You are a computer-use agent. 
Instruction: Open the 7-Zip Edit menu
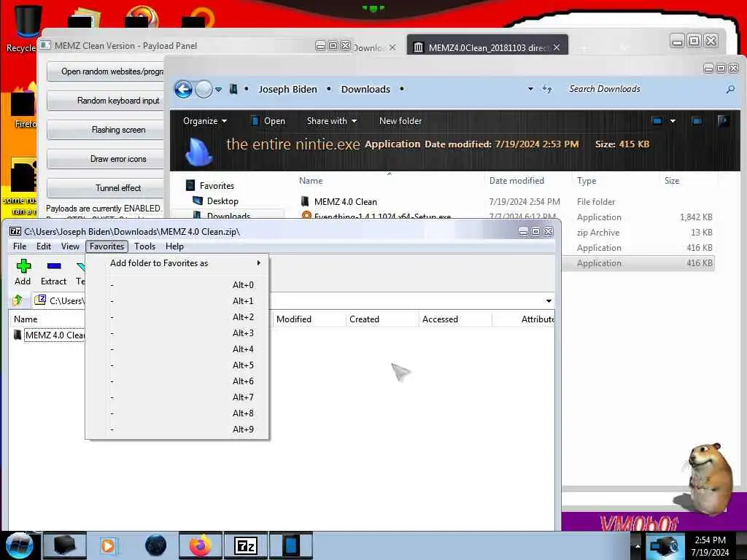pos(43,246)
